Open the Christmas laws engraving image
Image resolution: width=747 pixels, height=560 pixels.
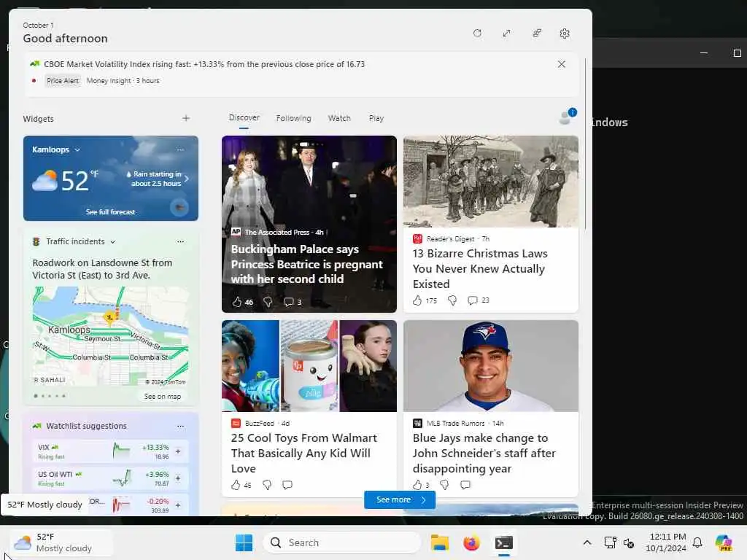[x=491, y=182]
